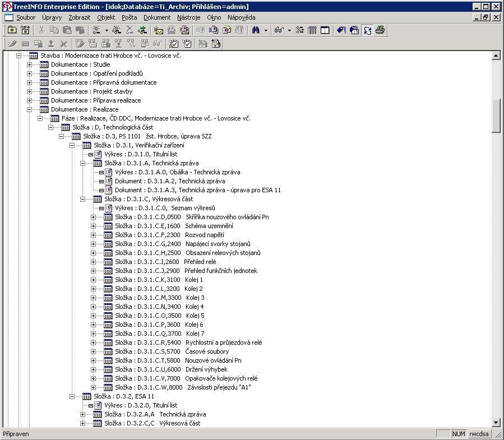
Task: Click the new calendar object toolbar icon
Action: (25, 30)
